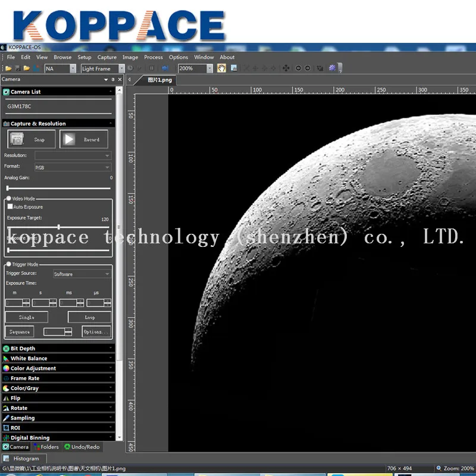Click the White Balance section icon
Image resolution: width=476 pixels, height=476 pixels.
tap(6, 359)
